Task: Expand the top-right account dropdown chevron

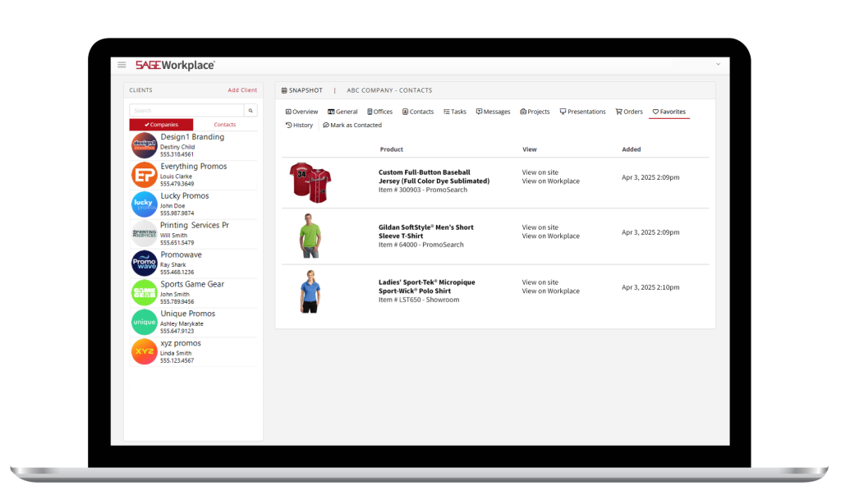Action: 718,64
